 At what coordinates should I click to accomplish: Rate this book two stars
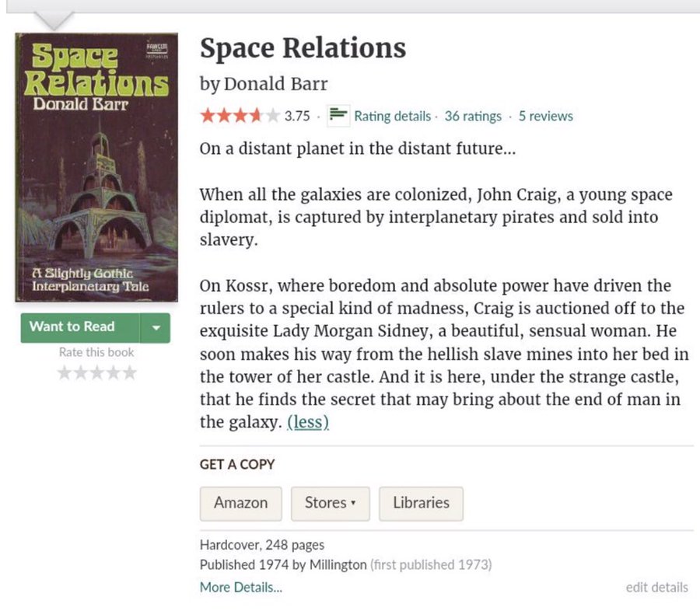coord(81,373)
